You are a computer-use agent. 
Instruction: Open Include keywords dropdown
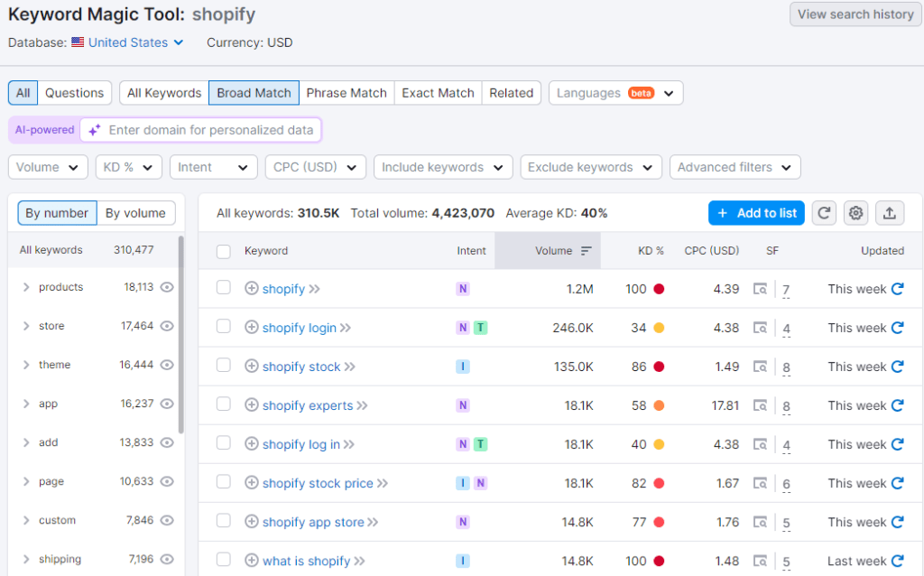pyautogui.click(x=443, y=167)
